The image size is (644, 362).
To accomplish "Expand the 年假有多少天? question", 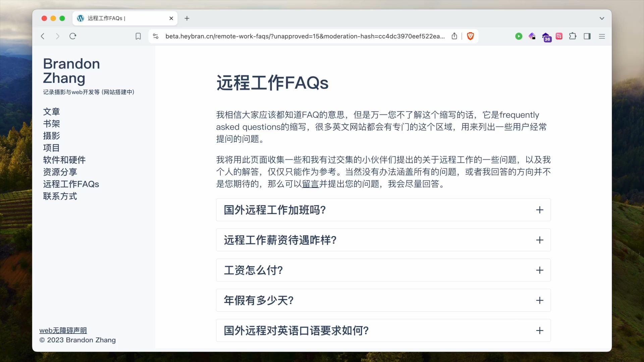I will click(383, 300).
